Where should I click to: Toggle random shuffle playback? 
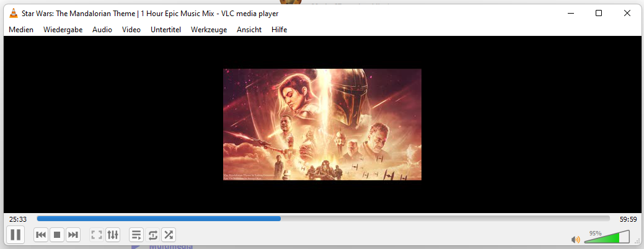click(169, 235)
